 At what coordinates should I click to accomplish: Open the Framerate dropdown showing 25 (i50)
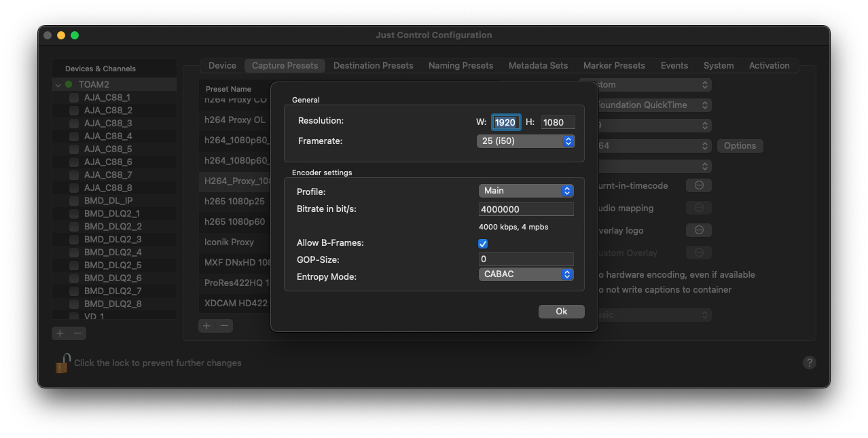(x=526, y=141)
